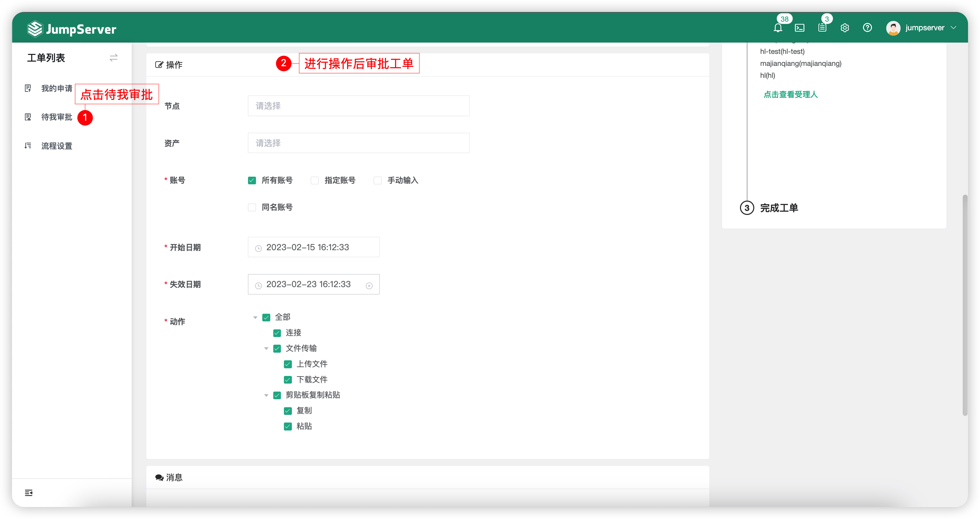Image resolution: width=980 pixels, height=519 pixels.
Task: Open the settings gear icon
Action: 845,28
